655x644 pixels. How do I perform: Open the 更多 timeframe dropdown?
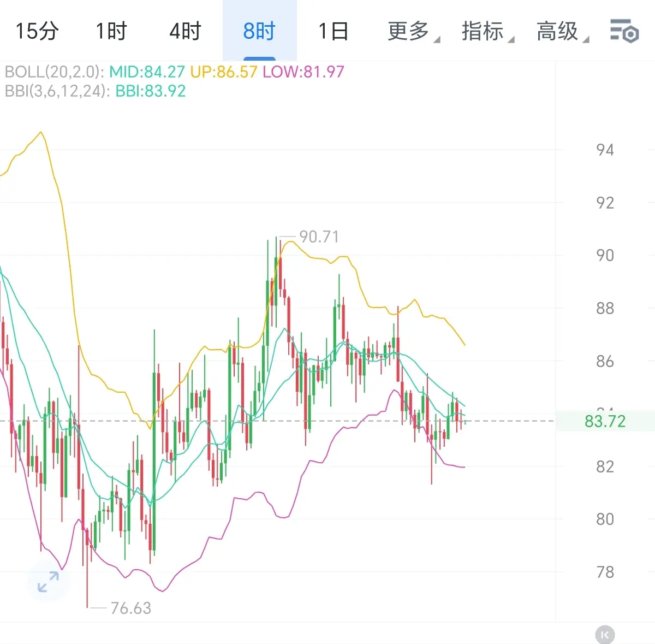pos(414,31)
